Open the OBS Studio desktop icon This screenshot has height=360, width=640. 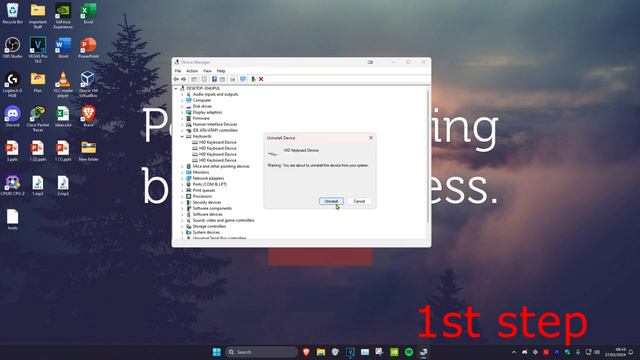coord(13,48)
